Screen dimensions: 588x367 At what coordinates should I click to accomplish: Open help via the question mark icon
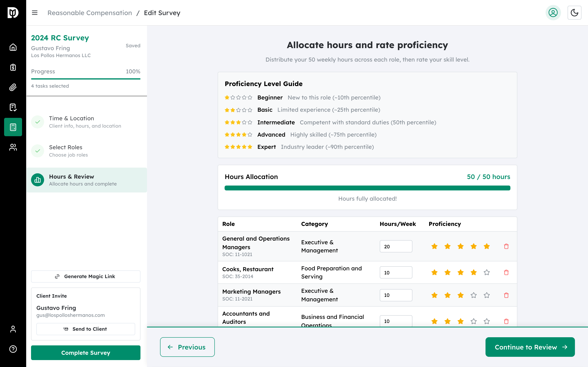click(13, 349)
